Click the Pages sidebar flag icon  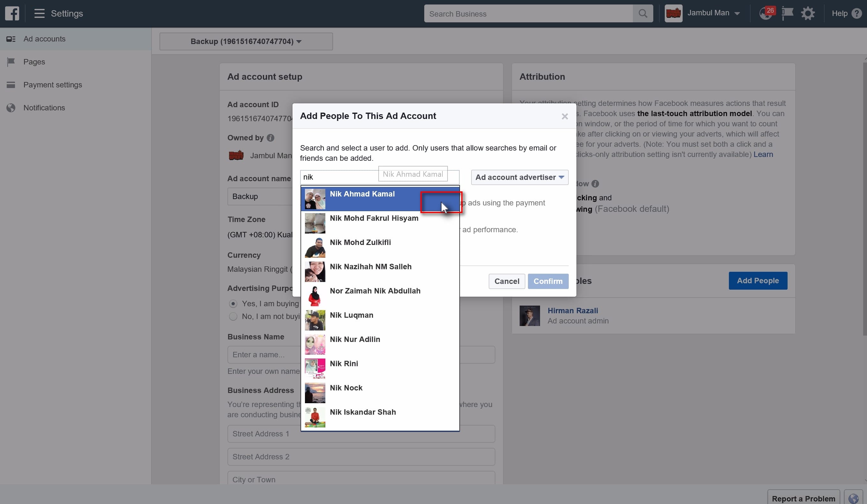(11, 62)
